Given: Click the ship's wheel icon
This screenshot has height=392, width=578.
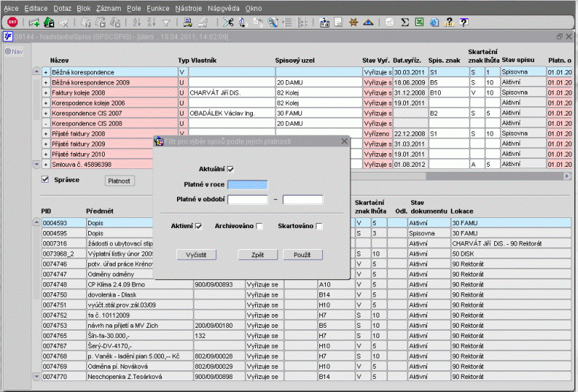Looking at the screenshot, I should pos(353,22).
